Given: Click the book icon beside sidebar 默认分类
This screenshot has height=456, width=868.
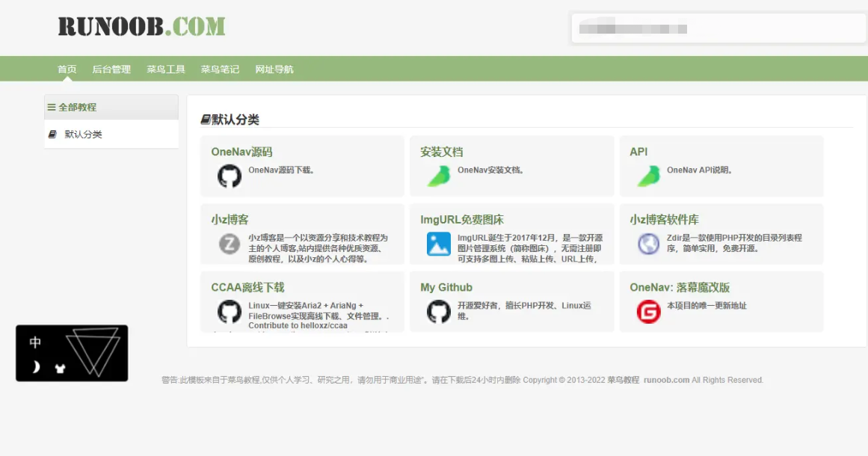Looking at the screenshot, I should point(52,134).
